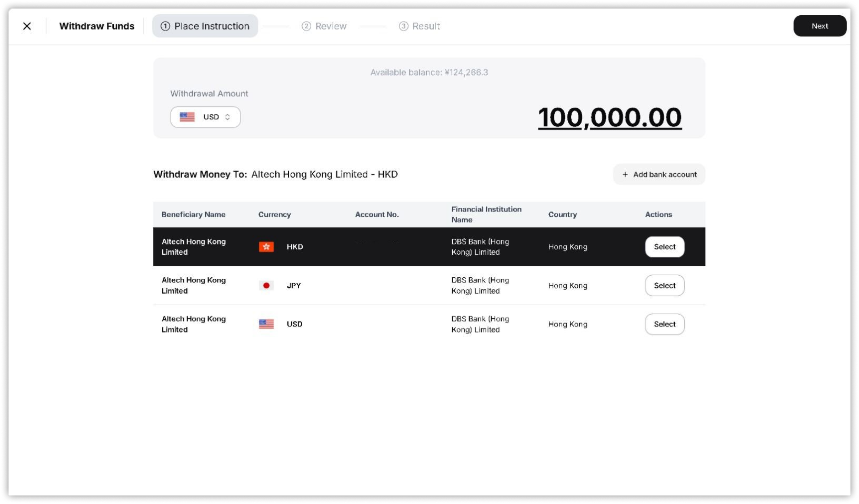Click Withdraw Money To destination text
The width and height of the screenshot is (859, 504).
click(x=324, y=174)
